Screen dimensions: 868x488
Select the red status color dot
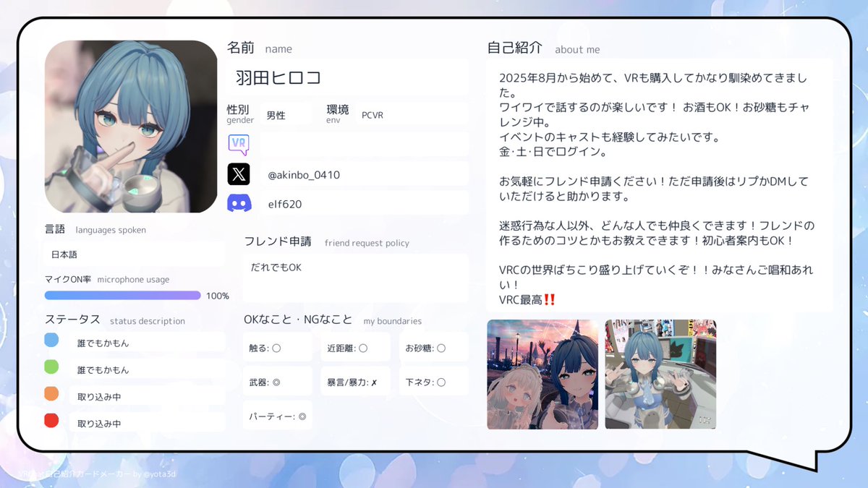[51, 421]
